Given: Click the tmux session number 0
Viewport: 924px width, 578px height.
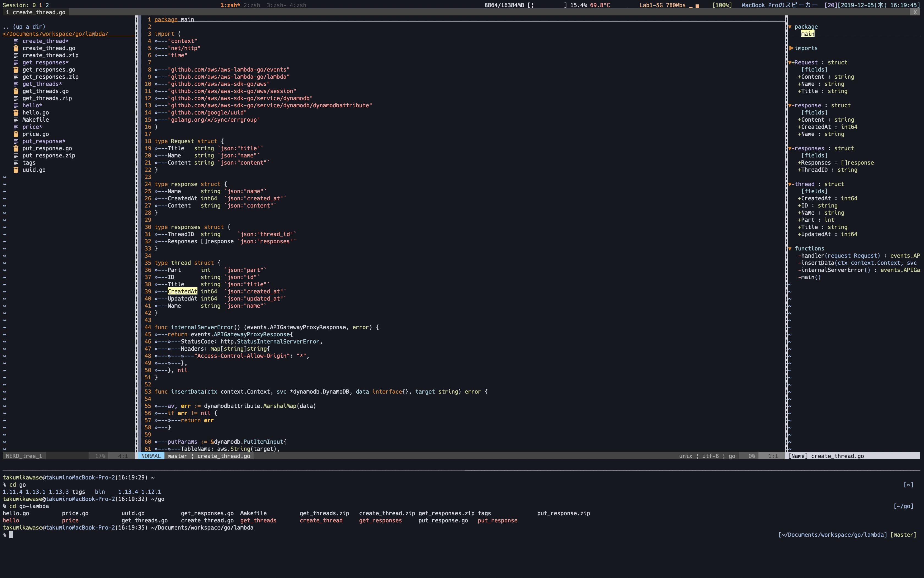Looking at the screenshot, I should coord(34,5).
